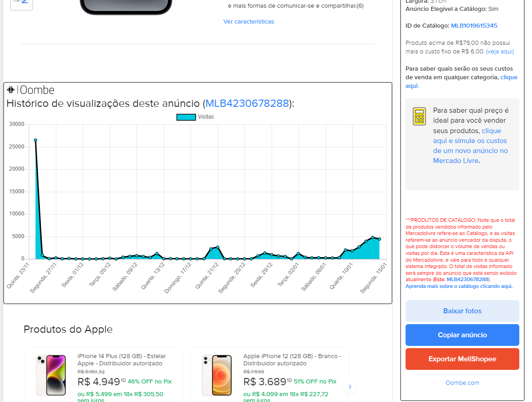
Task: Click the Oombe logo icon
Action: coord(10,90)
